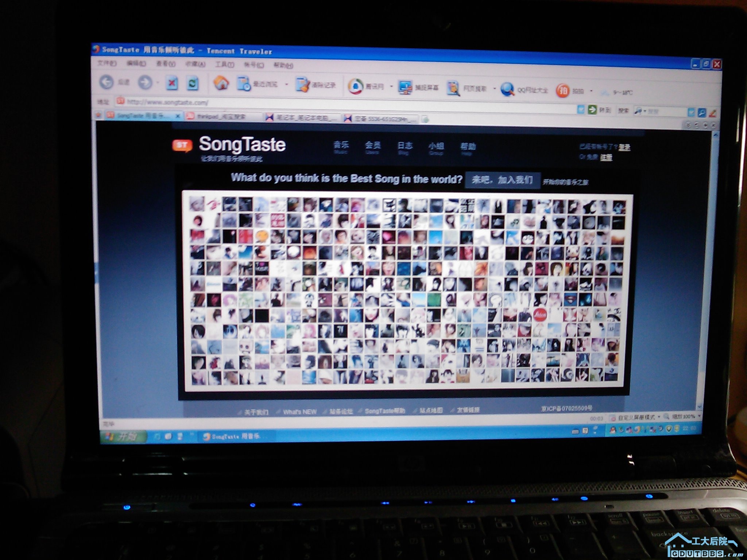
Task: Expand the 拍拍 dropdown arrow
Action: (x=591, y=90)
